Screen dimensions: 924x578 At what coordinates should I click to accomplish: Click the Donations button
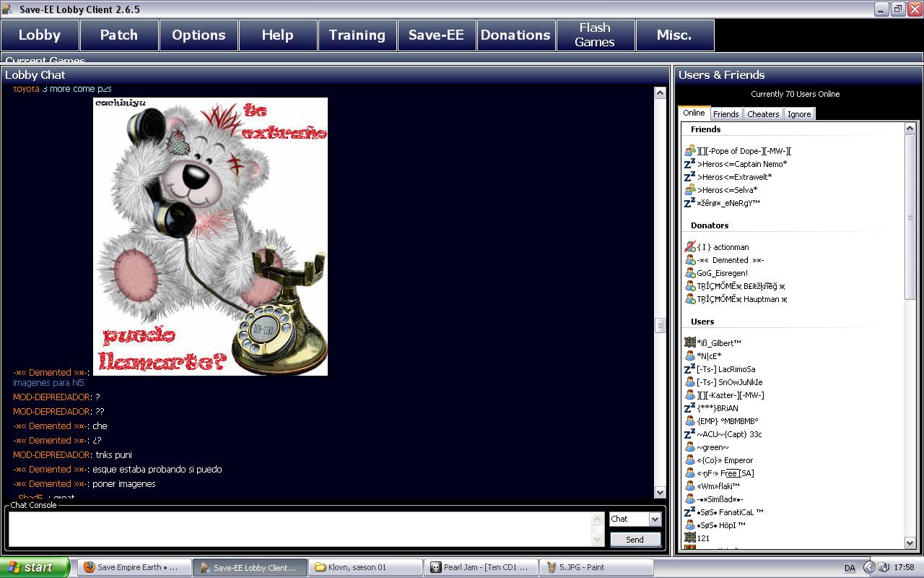[515, 35]
